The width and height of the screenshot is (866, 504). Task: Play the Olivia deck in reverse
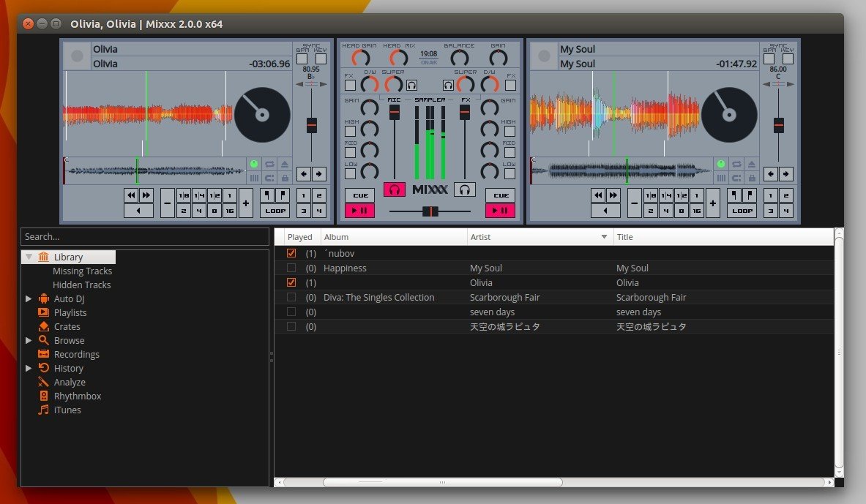[x=138, y=211]
